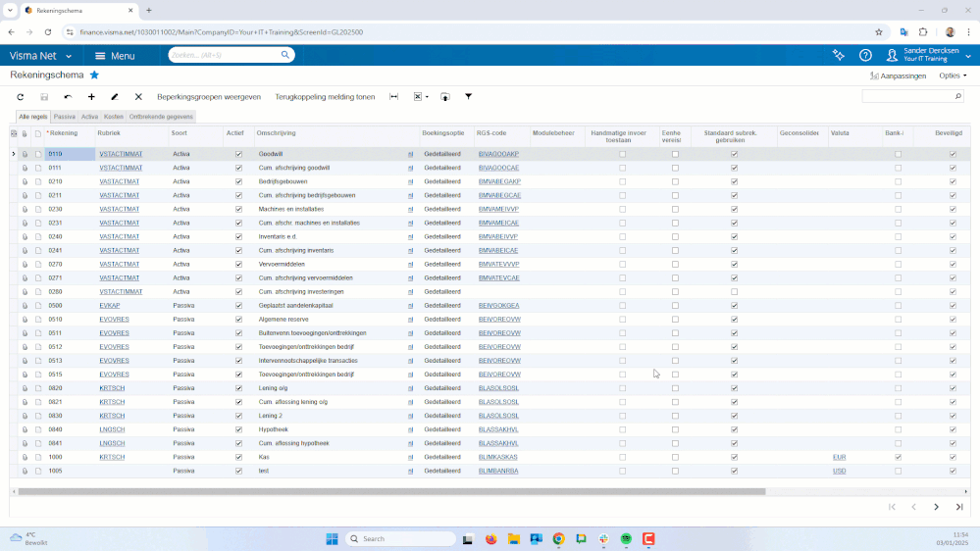Image resolution: width=980 pixels, height=551 pixels.
Task: Open the BIVAGOOAKP RGS-code link
Action: [x=497, y=154]
